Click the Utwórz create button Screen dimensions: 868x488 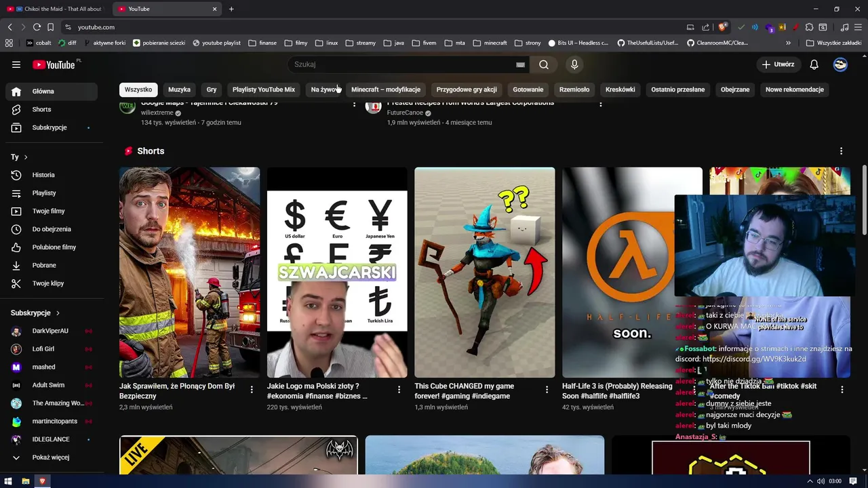pyautogui.click(x=778, y=64)
